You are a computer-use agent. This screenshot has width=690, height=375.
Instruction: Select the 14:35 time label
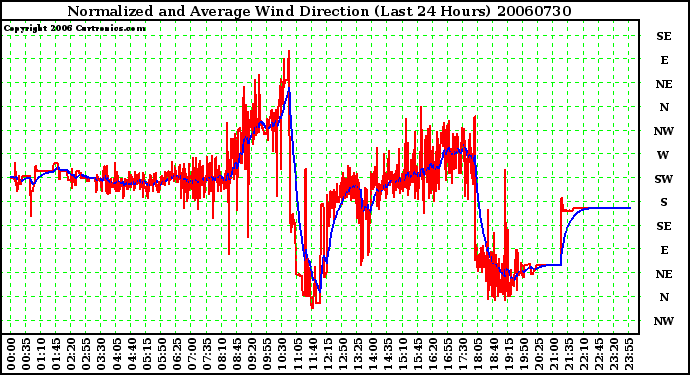click(x=388, y=354)
